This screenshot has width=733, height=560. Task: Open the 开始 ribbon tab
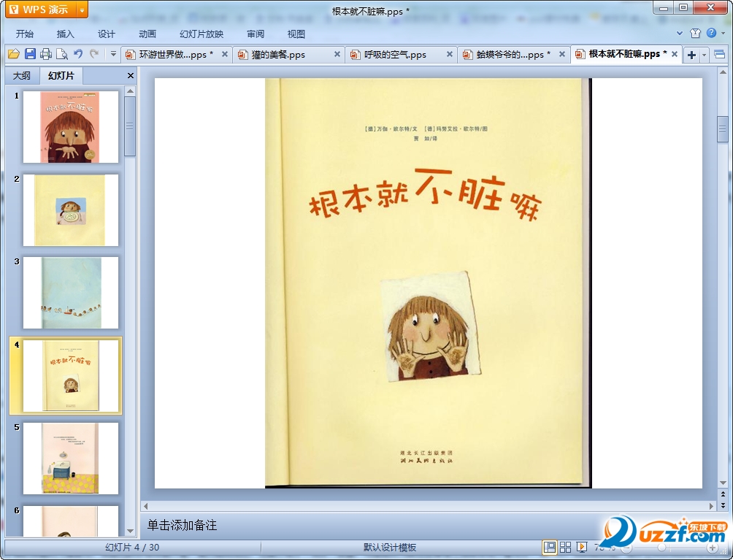(x=24, y=34)
